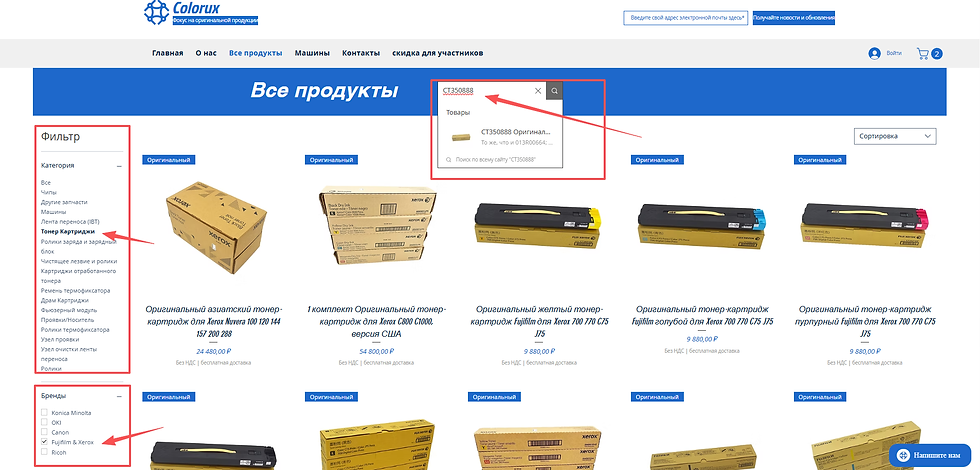Select Чистящее лезвие и ролики category
Screen dimensions: 980x470
79,261
